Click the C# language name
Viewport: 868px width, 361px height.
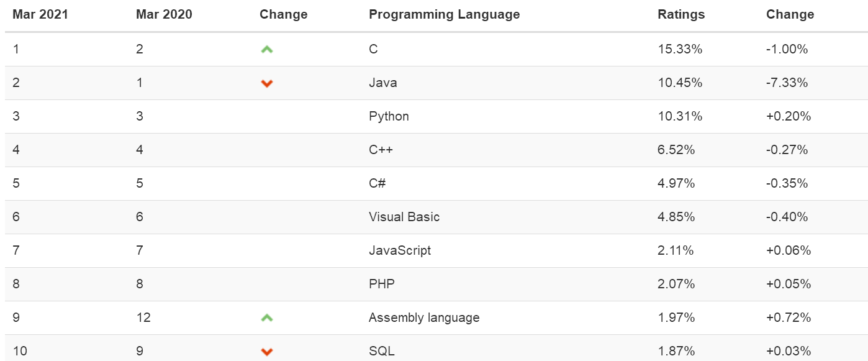(377, 183)
